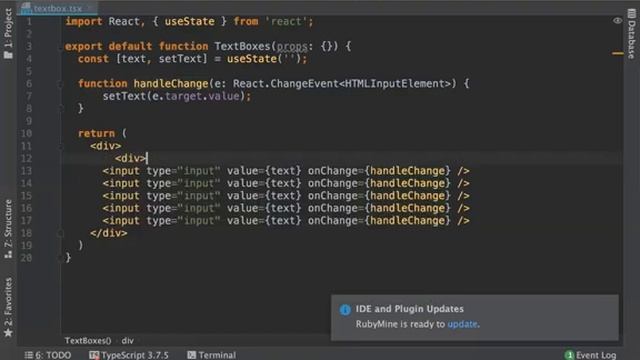This screenshot has height=360, width=640.
Task: Click the fold end marker on line 18
Action: tap(60, 233)
